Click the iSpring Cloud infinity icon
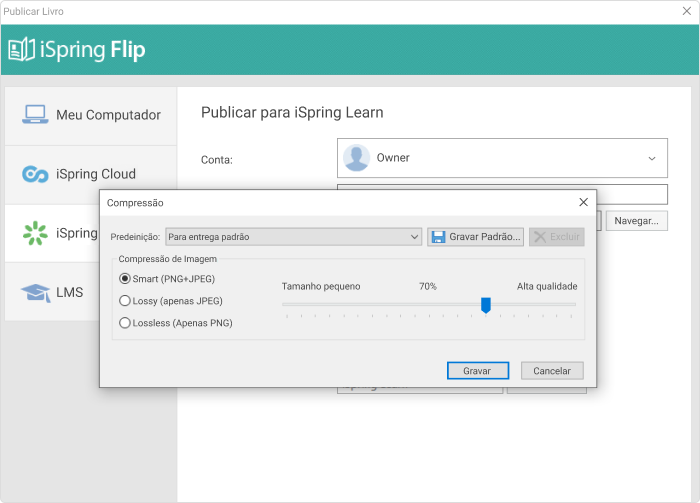 pyautogui.click(x=35, y=174)
